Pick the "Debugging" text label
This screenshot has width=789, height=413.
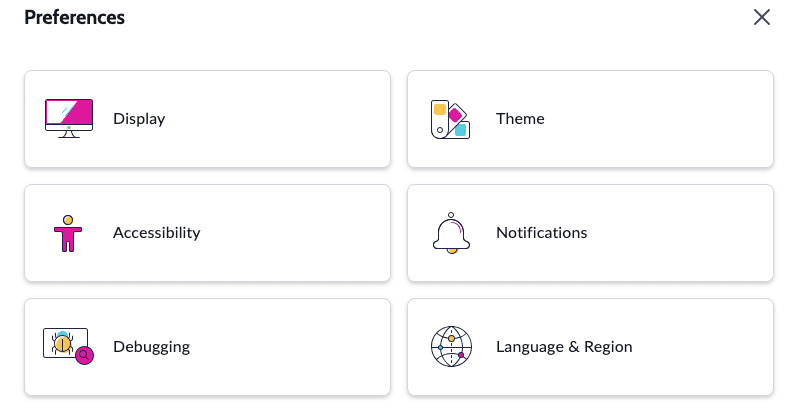tap(151, 347)
